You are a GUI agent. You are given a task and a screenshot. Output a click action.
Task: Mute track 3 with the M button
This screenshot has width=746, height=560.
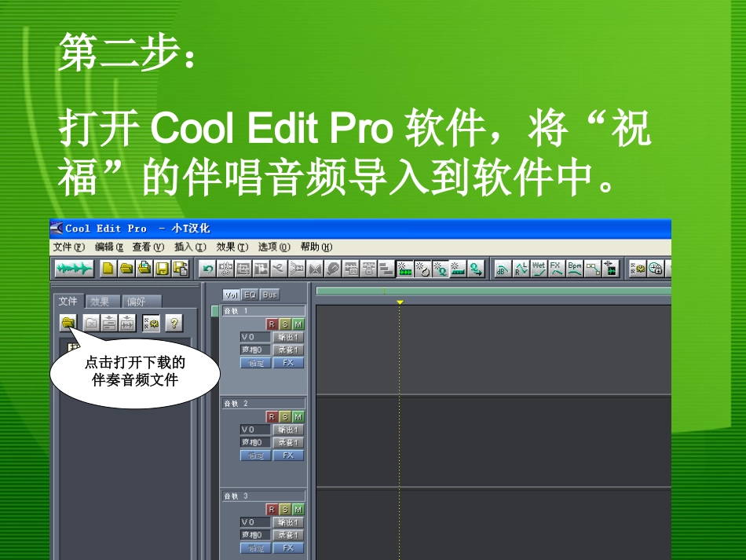tap(298, 510)
